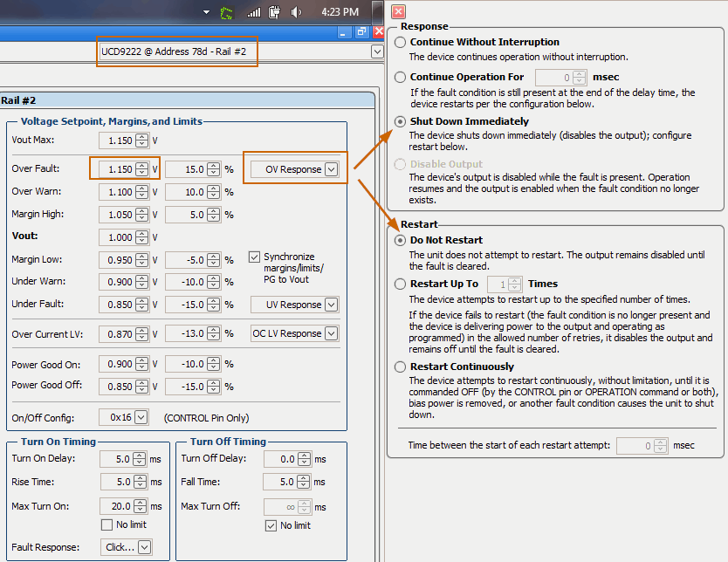Click the Vout Max value stepper
This screenshot has height=562, width=728.
pos(142,140)
